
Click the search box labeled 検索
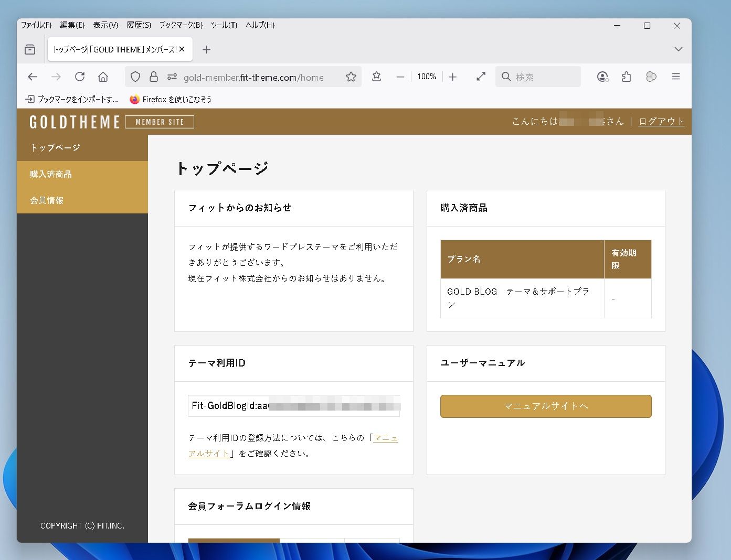point(538,77)
